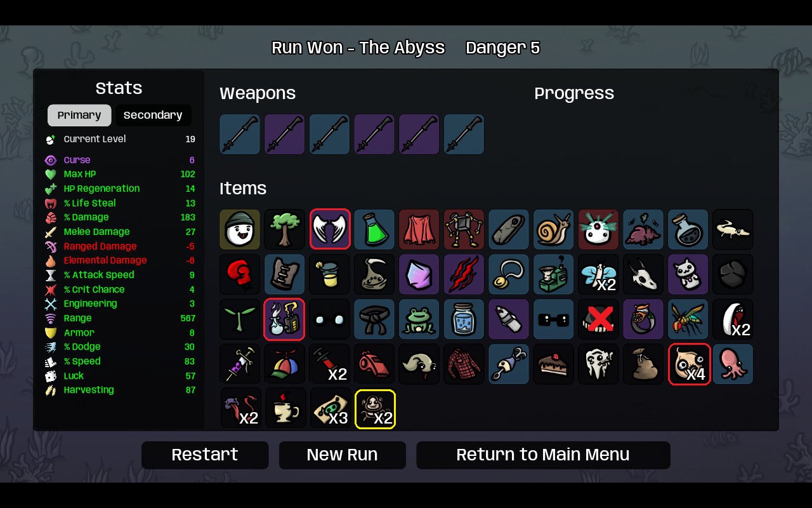Click the coffee cup item icon
The width and height of the screenshot is (812, 508).
coord(285,409)
